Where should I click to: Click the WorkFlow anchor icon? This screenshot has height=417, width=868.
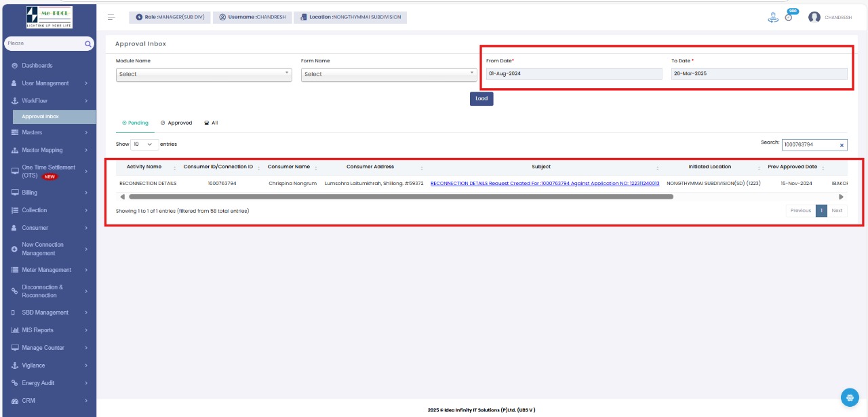point(14,101)
